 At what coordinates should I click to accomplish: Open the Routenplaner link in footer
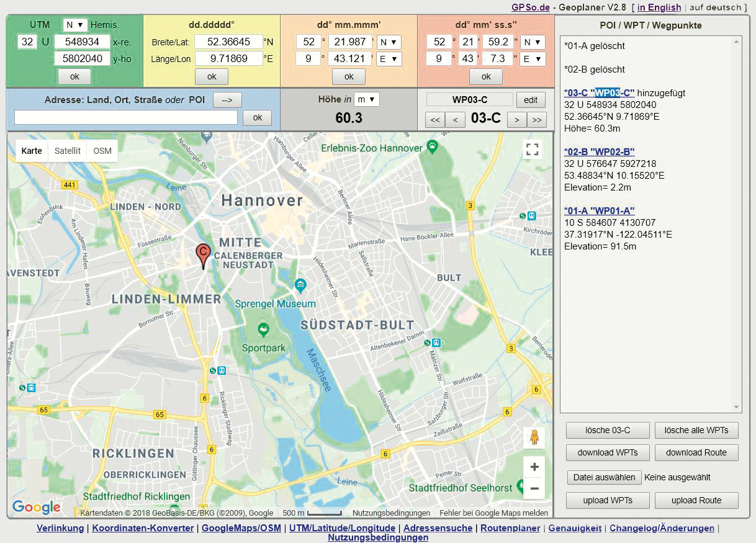click(510, 528)
